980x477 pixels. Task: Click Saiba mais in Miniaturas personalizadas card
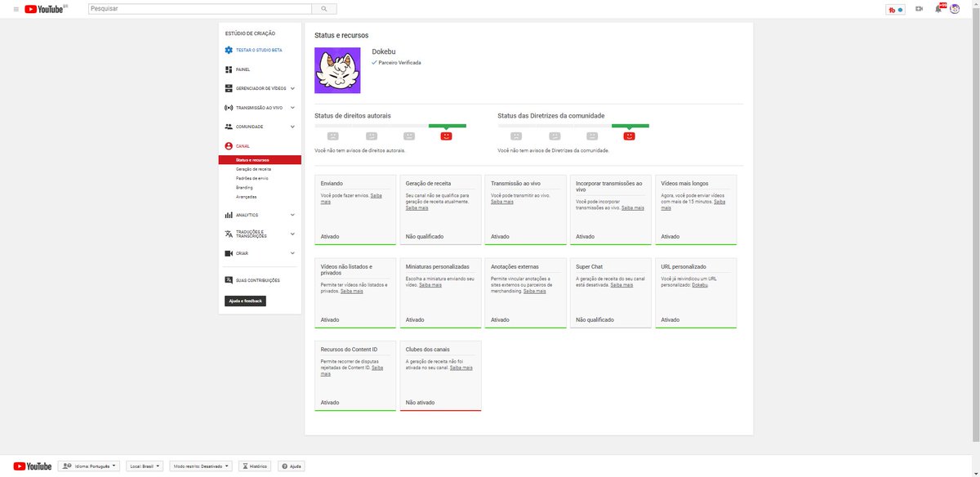coord(430,285)
